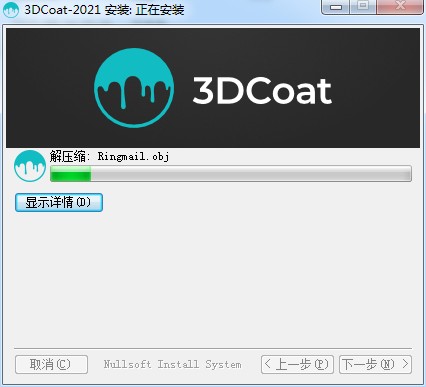Proceed with 下一步(N) button
426x387 pixels.
(375, 364)
